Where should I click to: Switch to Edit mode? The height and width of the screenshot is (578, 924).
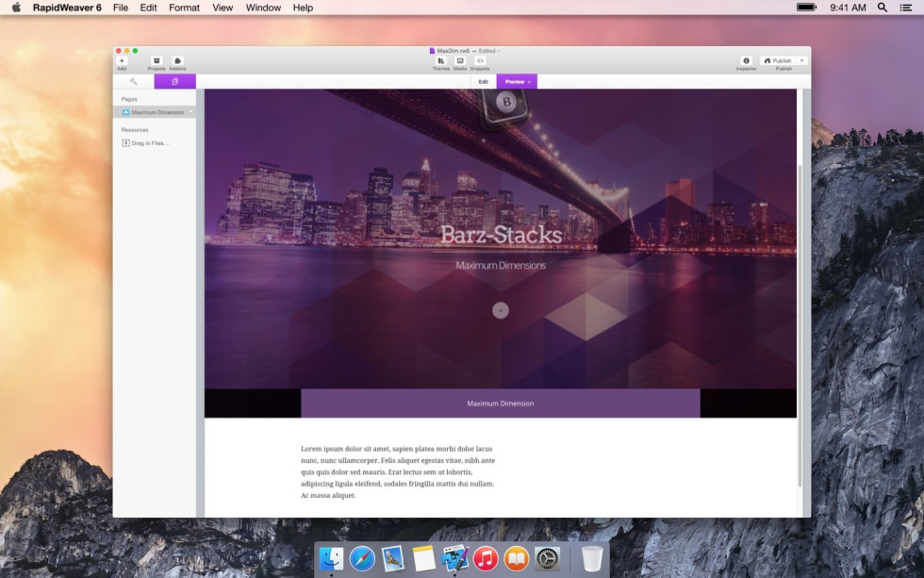[x=483, y=81]
